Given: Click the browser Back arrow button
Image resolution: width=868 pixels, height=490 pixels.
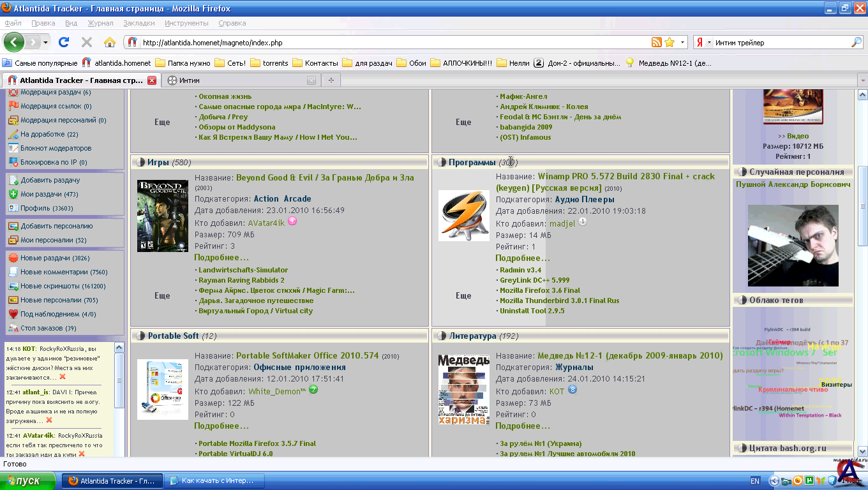Looking at the screenshot, I should [x=14, y=43].
